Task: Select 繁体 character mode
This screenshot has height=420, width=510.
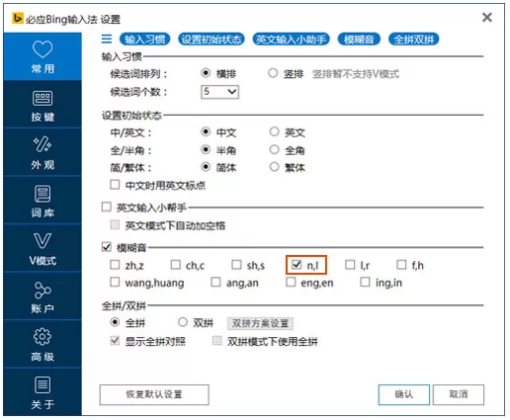Action: (x=274, y=167)
